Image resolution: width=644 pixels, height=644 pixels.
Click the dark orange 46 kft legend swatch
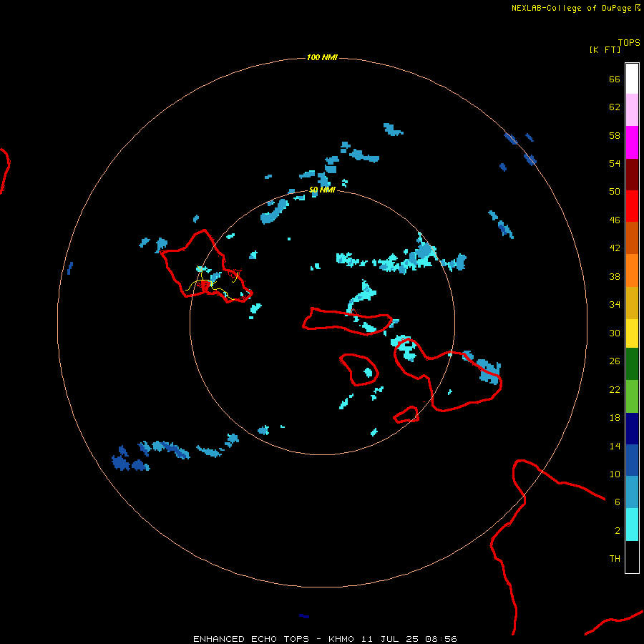tap(632, 238)
